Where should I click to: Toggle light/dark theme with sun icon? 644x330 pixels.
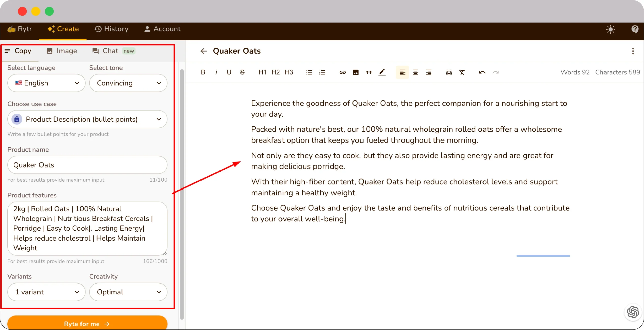click(x=611, y=29)
